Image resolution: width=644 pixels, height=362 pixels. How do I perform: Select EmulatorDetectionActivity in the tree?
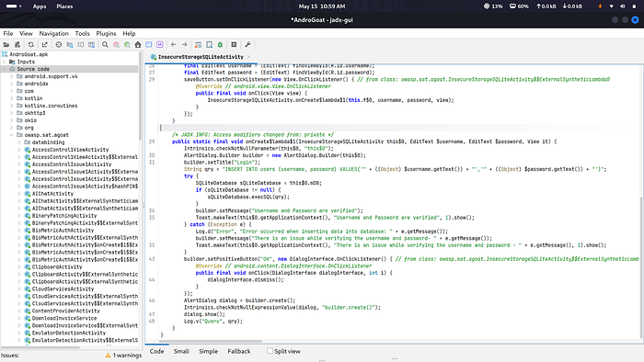pyautogui.click(x=69, y=333)
